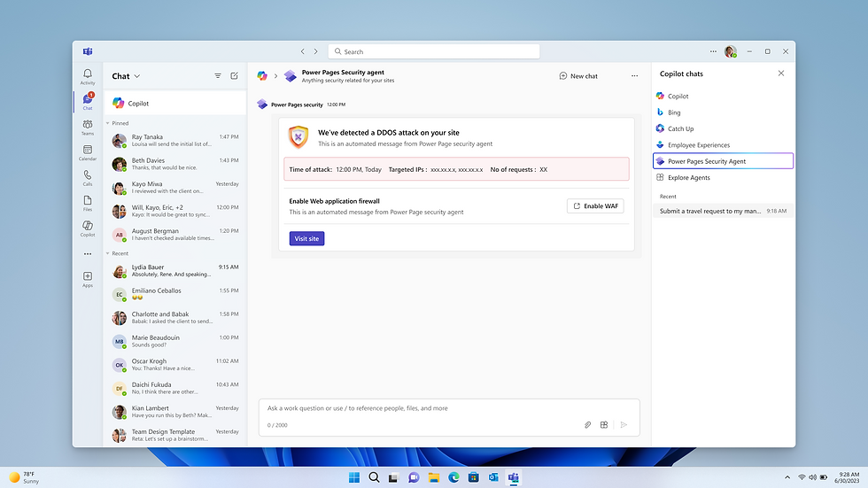Click the filter chats icon
The height and width of the screenshot is (488, 868).
point(218,76)
